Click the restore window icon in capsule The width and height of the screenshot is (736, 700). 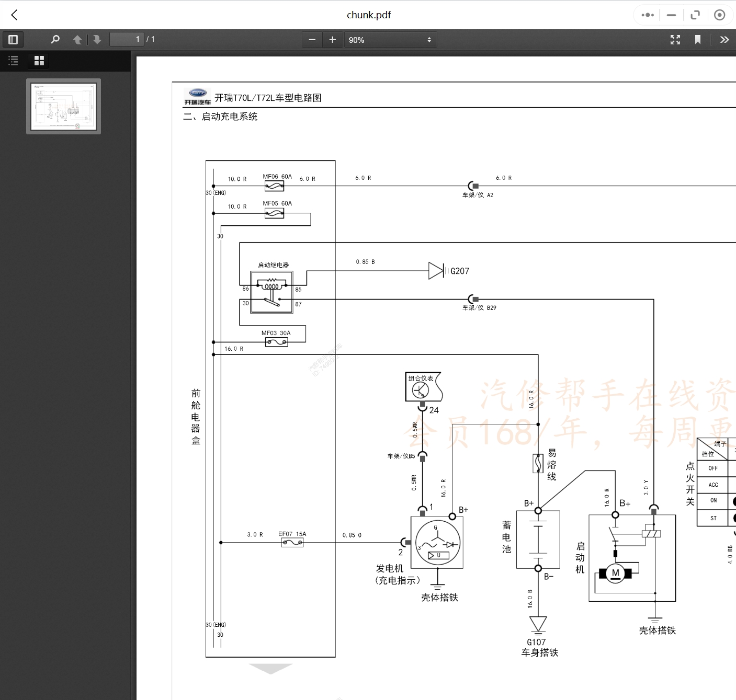coord(695,15)
